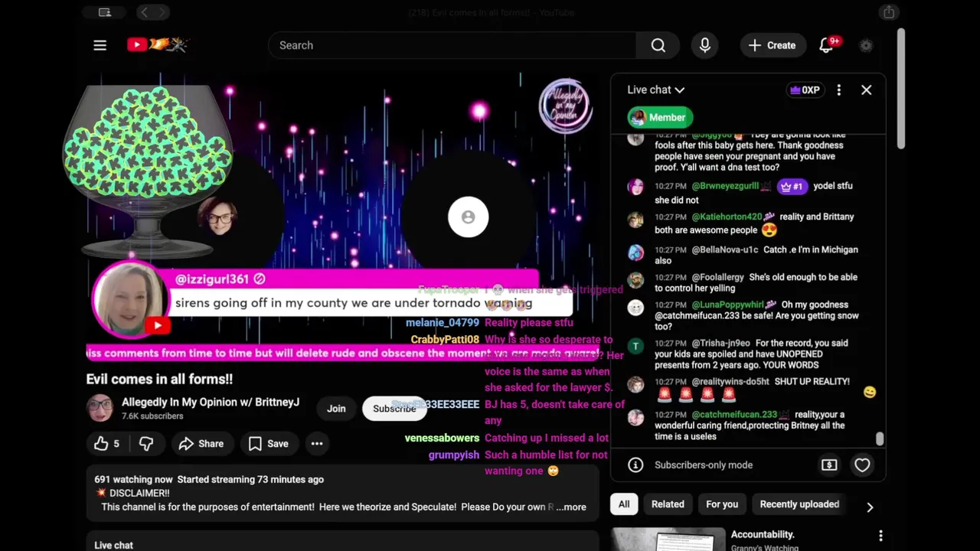Go back with browser back arrow
Viewport: 980px width, 551px height.
pos(145,12)
